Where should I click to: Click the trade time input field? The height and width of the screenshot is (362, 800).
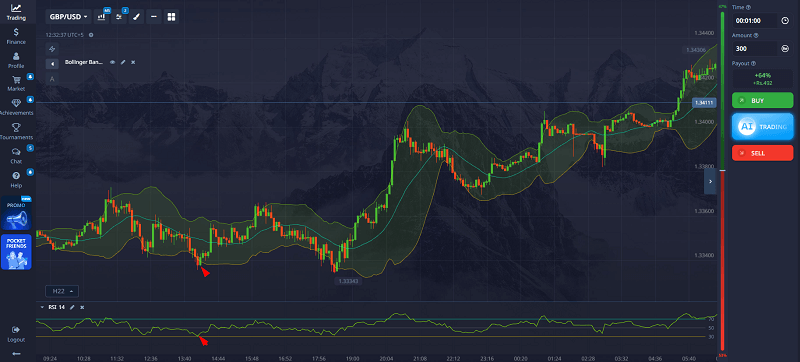tap(755, 21)
